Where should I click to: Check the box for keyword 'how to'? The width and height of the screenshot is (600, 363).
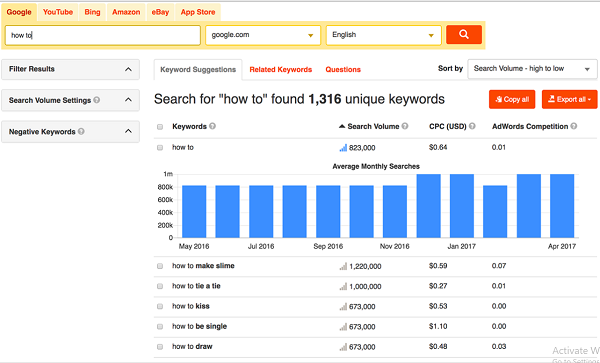click(x=160, y=148)
